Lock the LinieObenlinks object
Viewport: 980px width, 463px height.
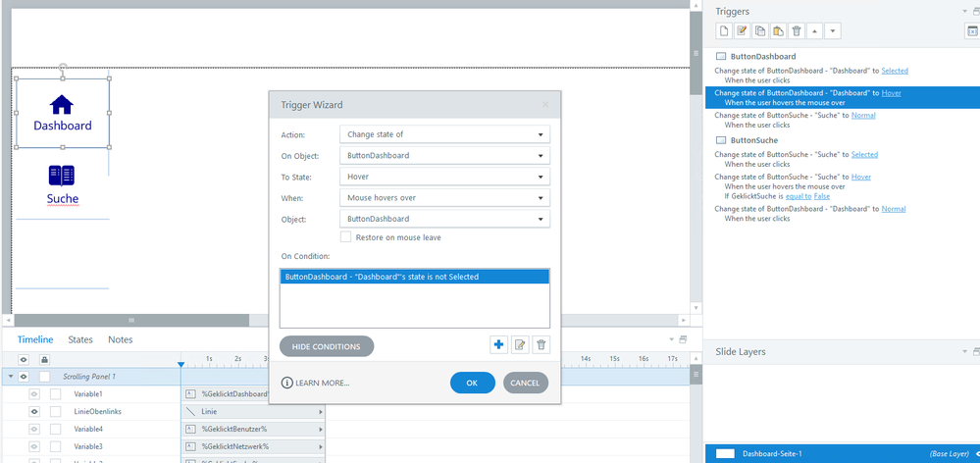[56, 412]
